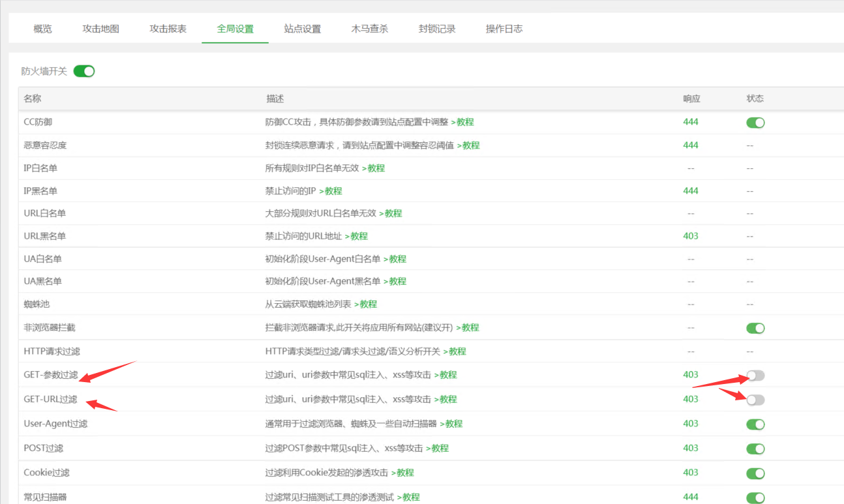Enable the GET-参数过滤 switch
844x504 pixels.
pos(755,376)
